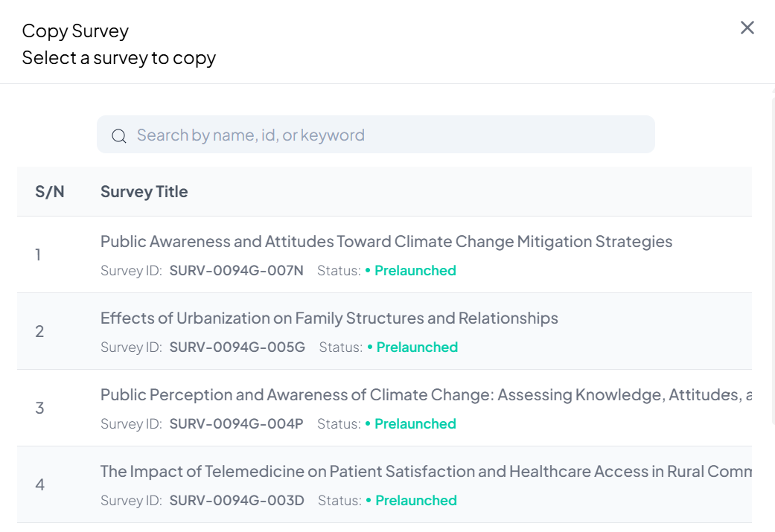Click the Survey Title column header
Image resolution: width=775 pixels, height=532 pixels.
click(x=144, y=192)
